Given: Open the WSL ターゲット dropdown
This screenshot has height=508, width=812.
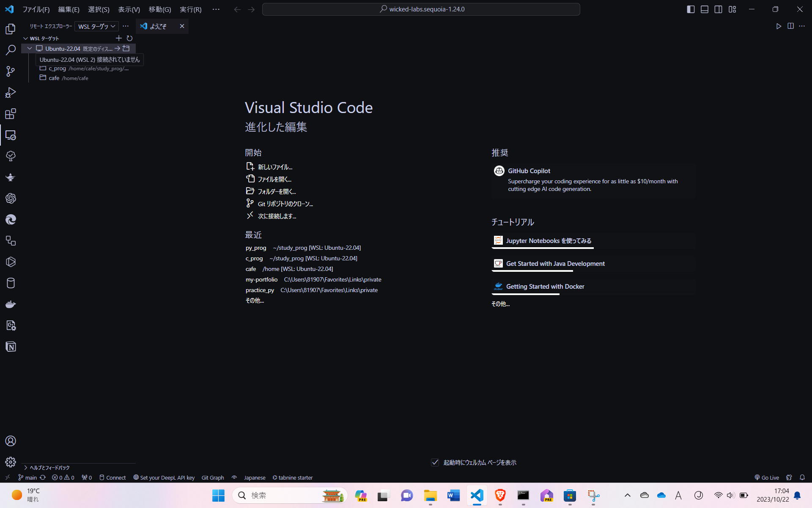Looking at the screenshot, I should click(96, 26).
